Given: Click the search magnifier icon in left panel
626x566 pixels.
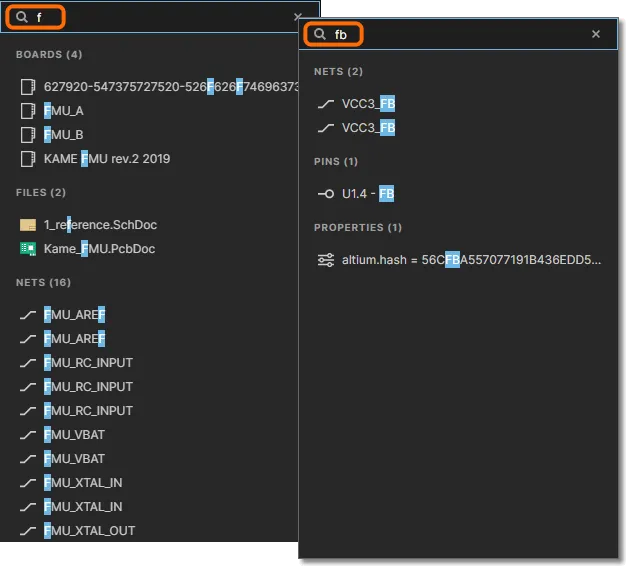Looking at the screenshot, I should tap(22, 17).
